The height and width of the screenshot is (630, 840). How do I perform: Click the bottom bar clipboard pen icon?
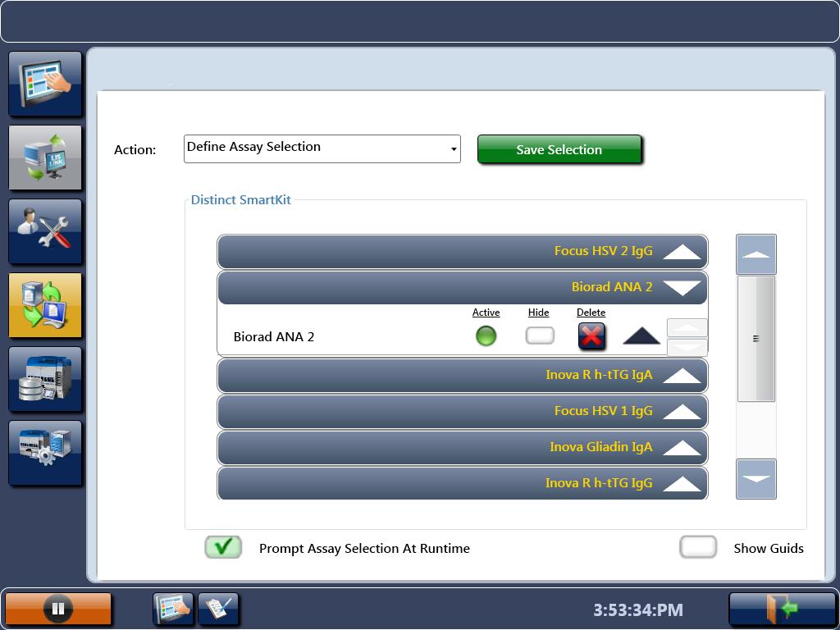(x=218, y=609)
